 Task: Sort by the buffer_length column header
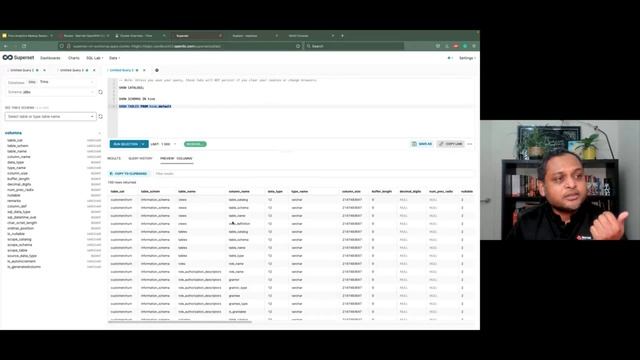(x=382, y=191)
